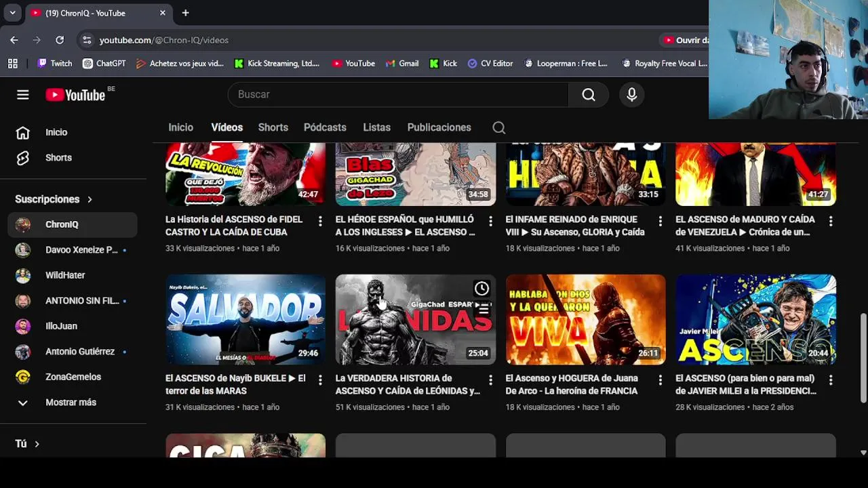Open Looperman bookmark

point(566,63)
